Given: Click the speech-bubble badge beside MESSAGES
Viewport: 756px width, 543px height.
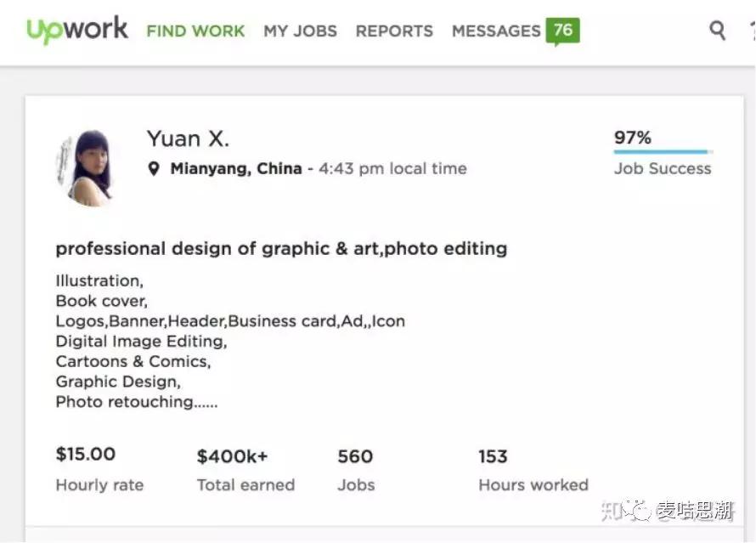Looking at the screenshot, I should tap(564, 29).
